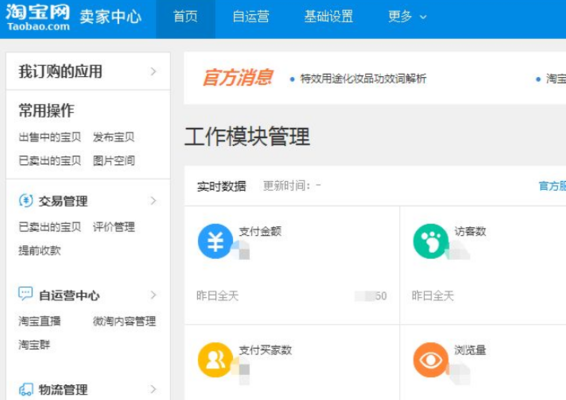Expand the 更多 dropdown menu
The image size is (566, 400).
click(x=407, y=17)
